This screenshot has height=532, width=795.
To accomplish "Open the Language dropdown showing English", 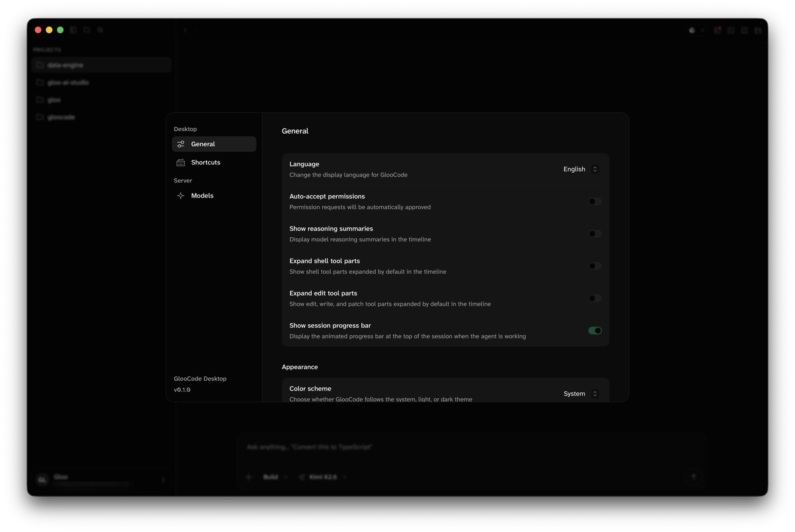I will (580, 169).
